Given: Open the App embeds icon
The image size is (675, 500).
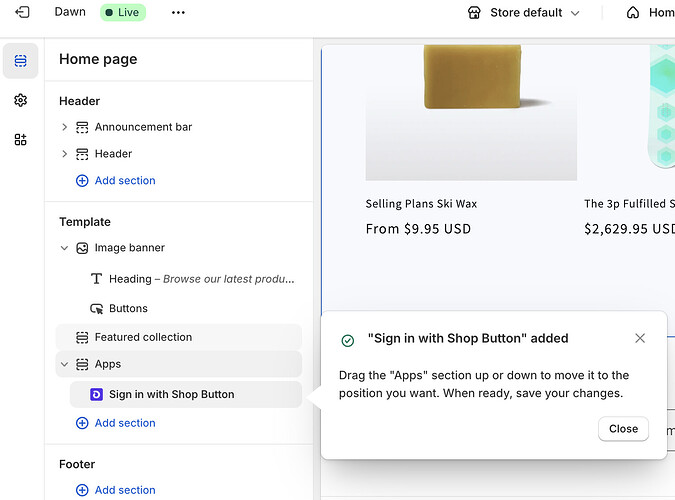Looking at the screenshot, I should coord(21,140).
